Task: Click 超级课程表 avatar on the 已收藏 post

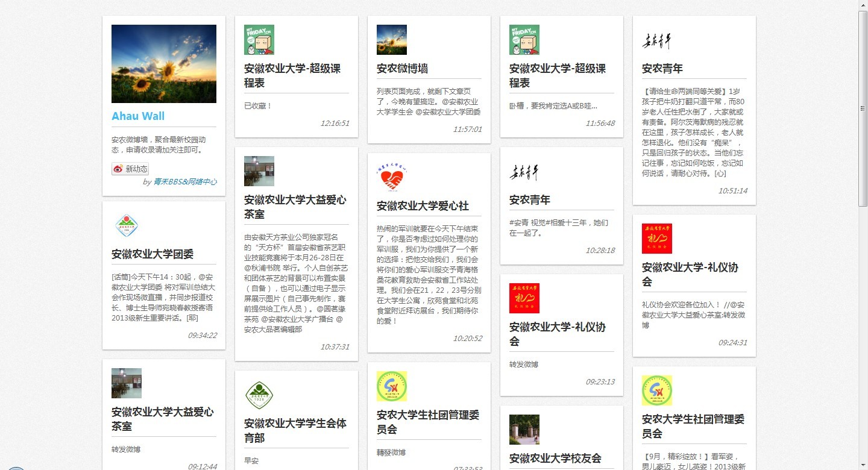Action: (259, 40)
